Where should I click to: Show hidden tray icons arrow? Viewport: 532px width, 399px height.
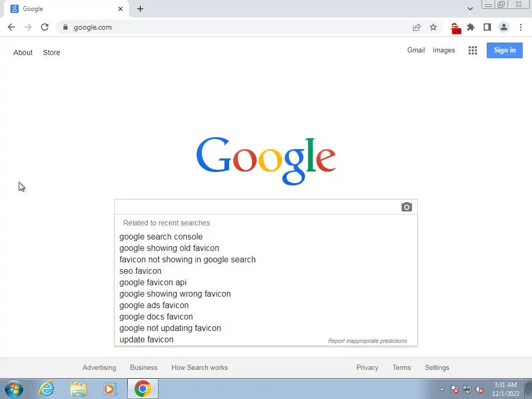pyautogui.click(x=442, y=389)
